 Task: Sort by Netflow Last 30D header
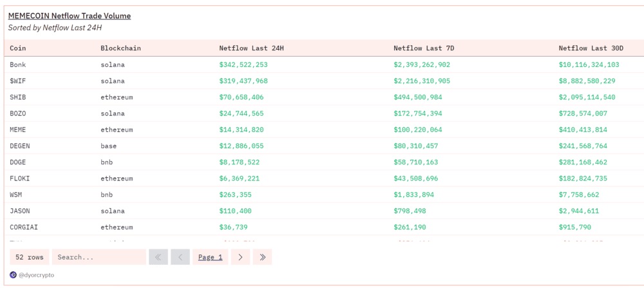click(591, 48)
